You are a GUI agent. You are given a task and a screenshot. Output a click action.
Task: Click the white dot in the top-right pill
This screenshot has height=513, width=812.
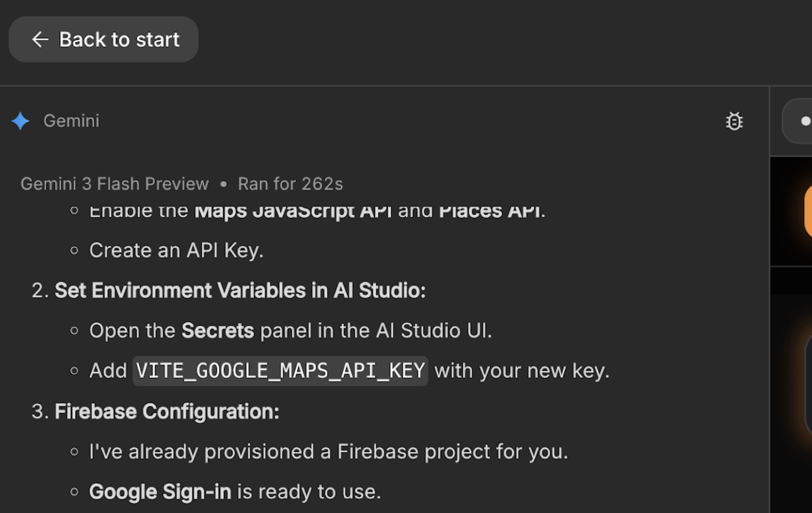click(805, 121)
